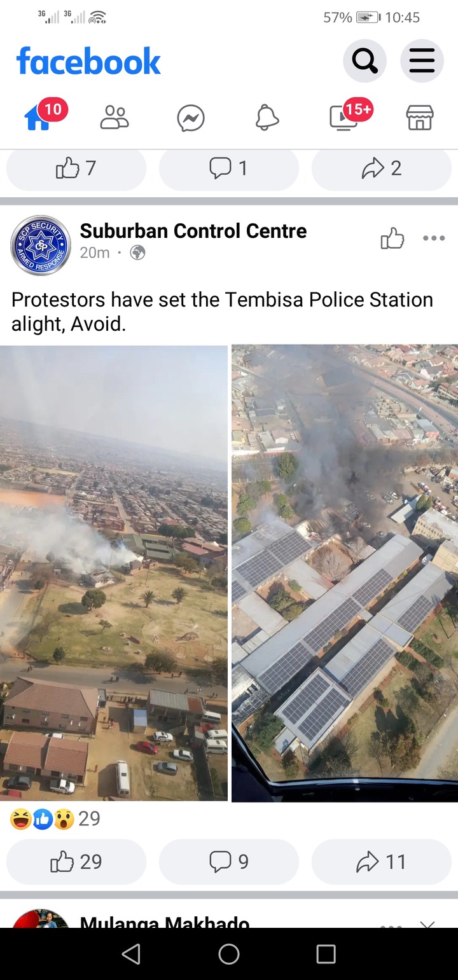
Task: Tap the Android back navigation button
Action: point(131,954)
